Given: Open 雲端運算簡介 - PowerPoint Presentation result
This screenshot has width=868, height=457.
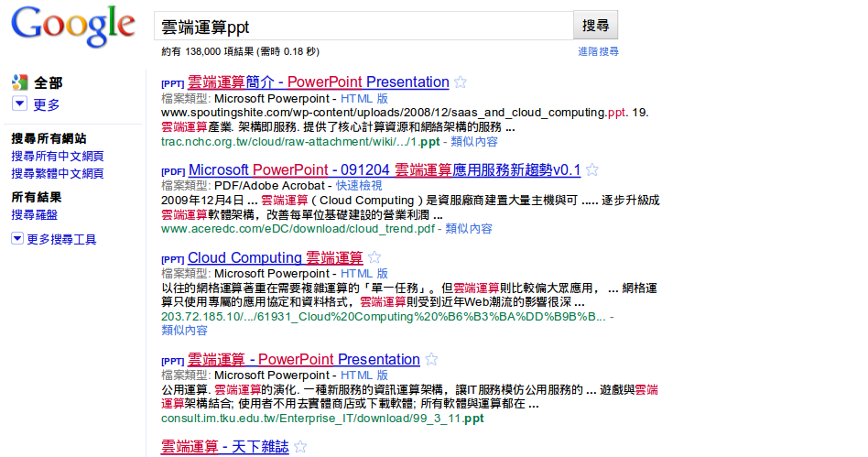Looking at the screenshot, I should (x=319, y=82).
